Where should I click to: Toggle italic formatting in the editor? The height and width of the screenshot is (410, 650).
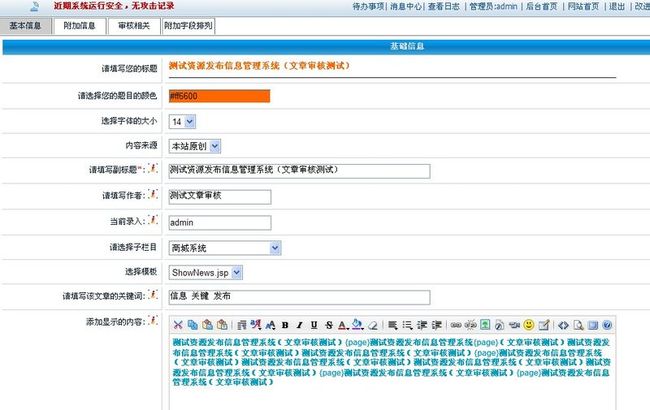pyautogui.click(x=299, y=325)
